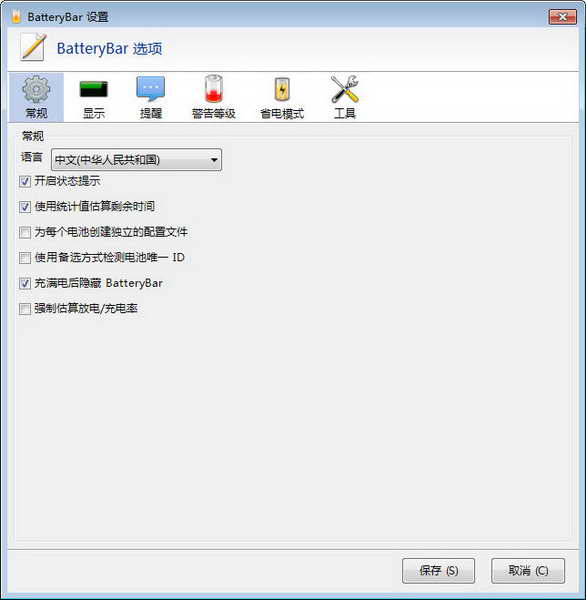
Task: Open the 常规 gear icon tab
Action: (36, 89)
